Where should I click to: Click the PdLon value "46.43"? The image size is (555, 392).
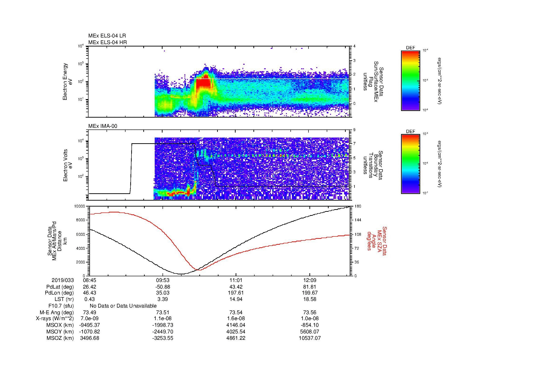tap(90, 293)
